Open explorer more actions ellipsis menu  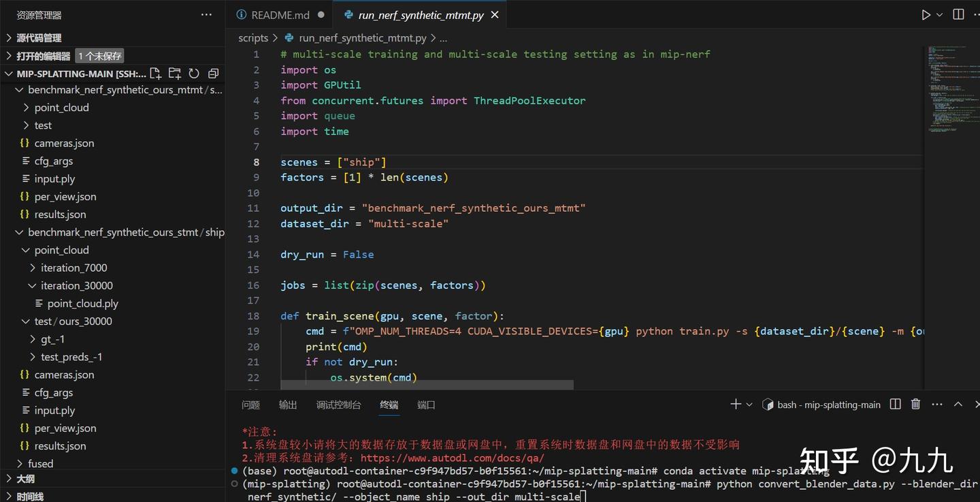(206, 15)
